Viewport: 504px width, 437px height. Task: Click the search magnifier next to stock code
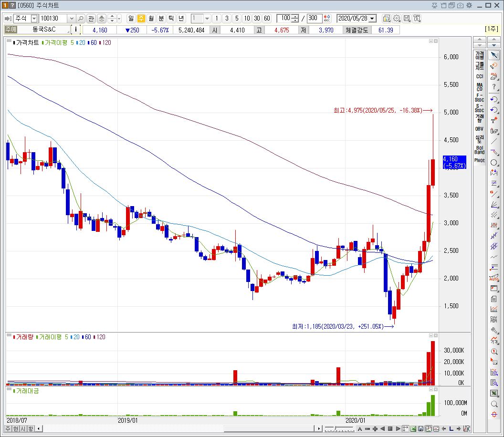pos(81,19)
